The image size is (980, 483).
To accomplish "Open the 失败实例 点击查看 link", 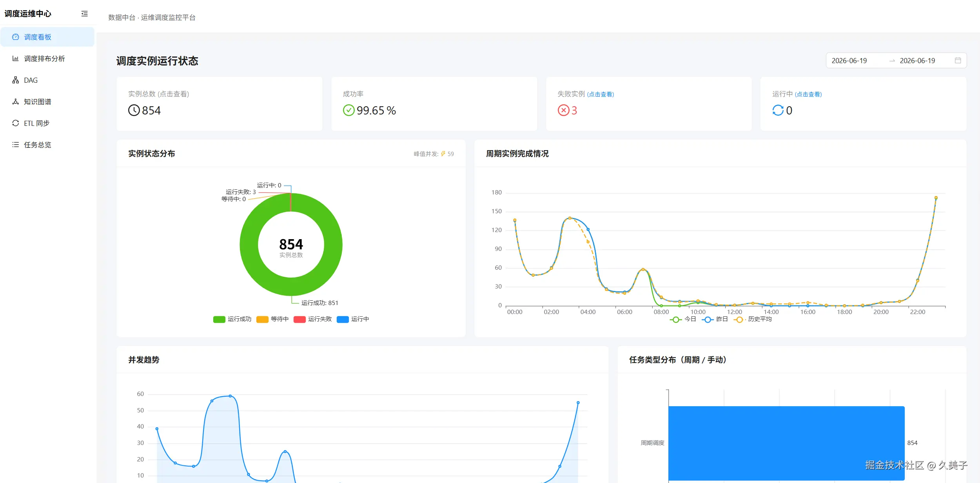I will pos(601,94).
